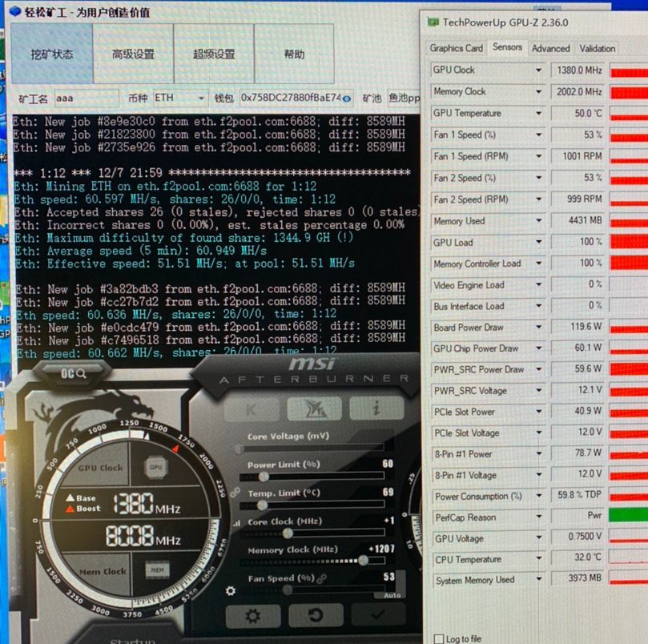Image resolution: width=648 pixels, height=644 pixels.
Task: Click the Temp. Limit (°C) slider handle
Action: pos(262,505)
